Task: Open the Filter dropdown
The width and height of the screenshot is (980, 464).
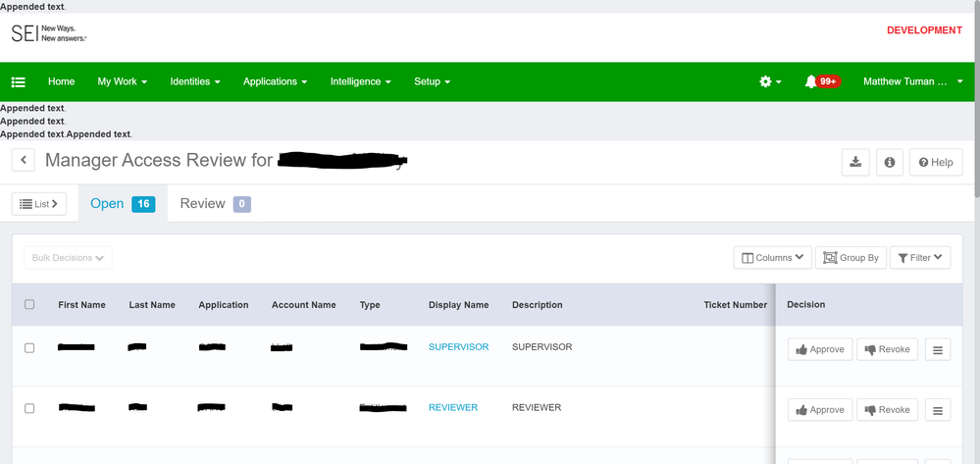Action: pos(919,258)
